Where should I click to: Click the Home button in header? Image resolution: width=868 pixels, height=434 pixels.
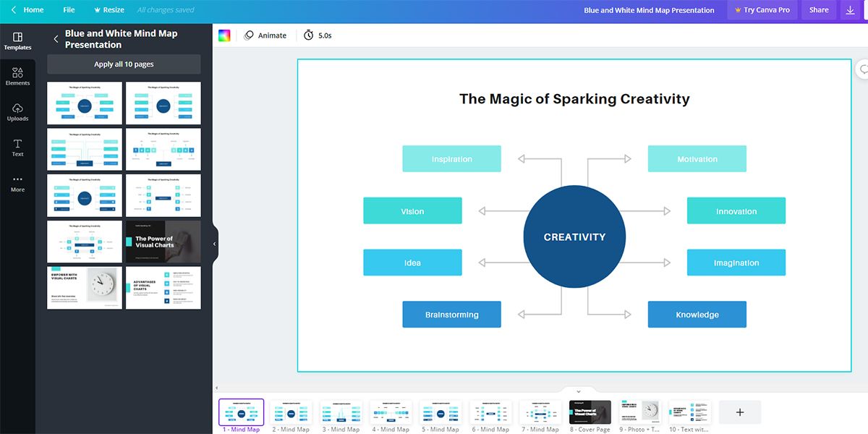click(27, 10)
